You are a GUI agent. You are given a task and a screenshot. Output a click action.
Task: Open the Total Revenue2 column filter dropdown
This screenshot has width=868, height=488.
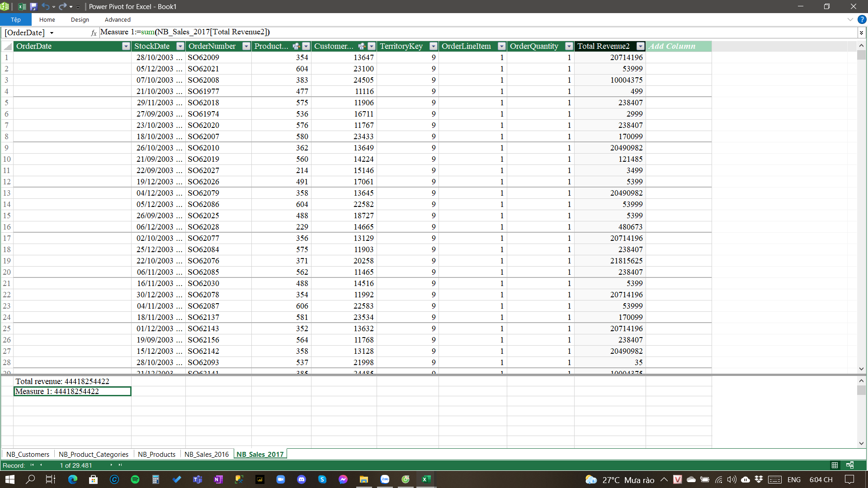(x=640, y=46)
